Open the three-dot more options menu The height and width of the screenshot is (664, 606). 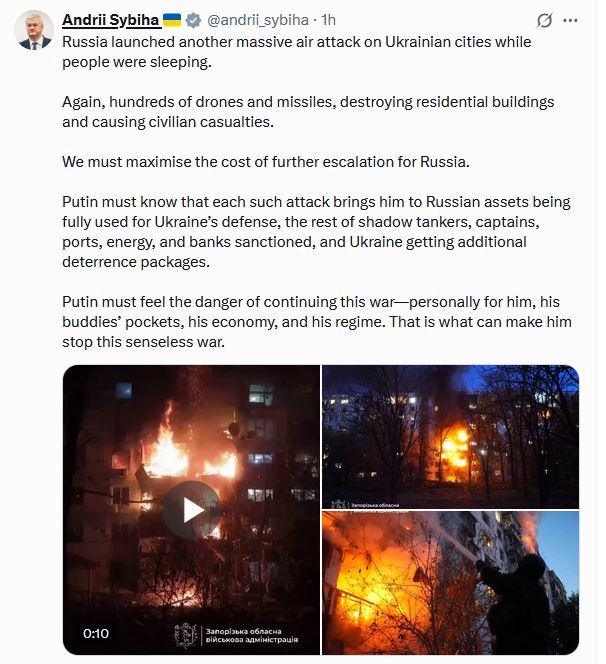[x=570, y=20]
